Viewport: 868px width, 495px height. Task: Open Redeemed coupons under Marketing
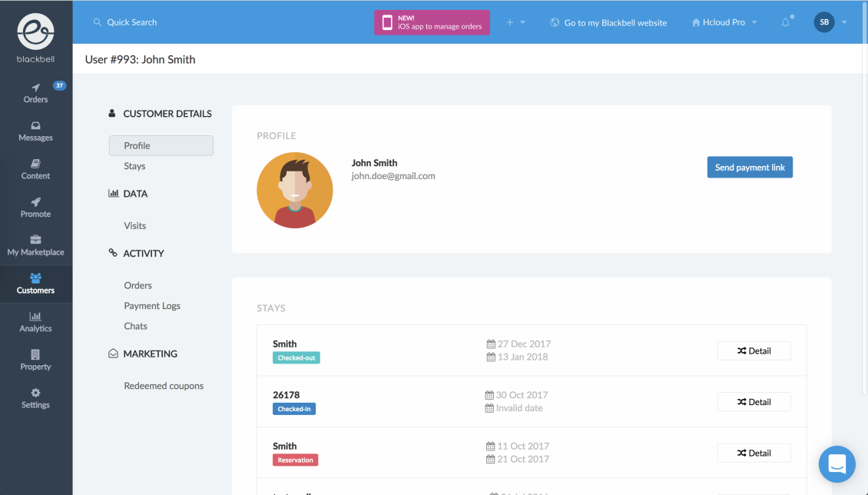tap(164, 386)
